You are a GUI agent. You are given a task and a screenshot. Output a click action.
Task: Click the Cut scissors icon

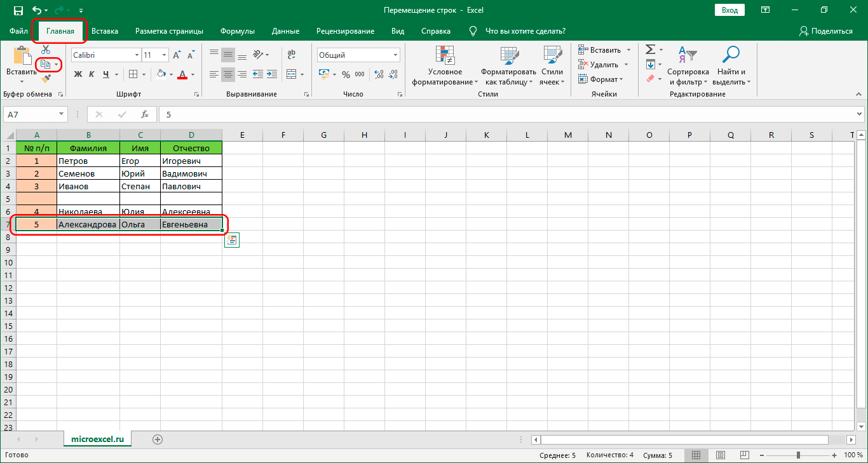click(x=46, y=50)
